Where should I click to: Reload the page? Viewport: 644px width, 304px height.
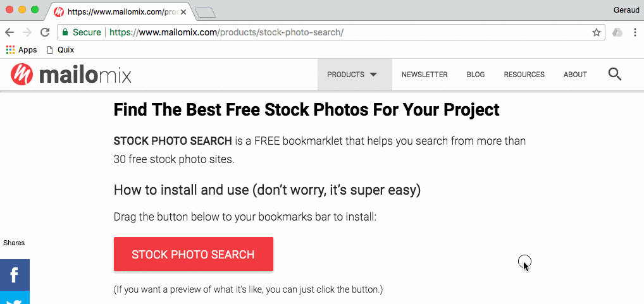pos(45,32)
